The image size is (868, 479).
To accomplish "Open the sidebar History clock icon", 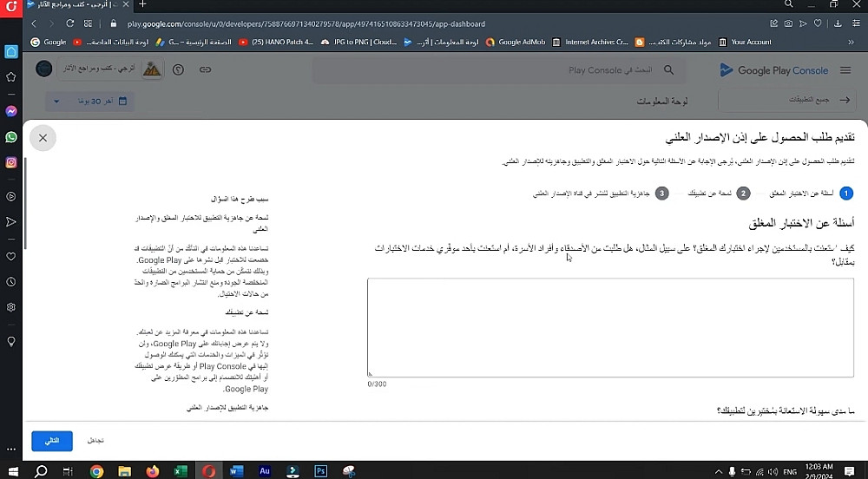I will pyautogui.click(x=11, y=282).
